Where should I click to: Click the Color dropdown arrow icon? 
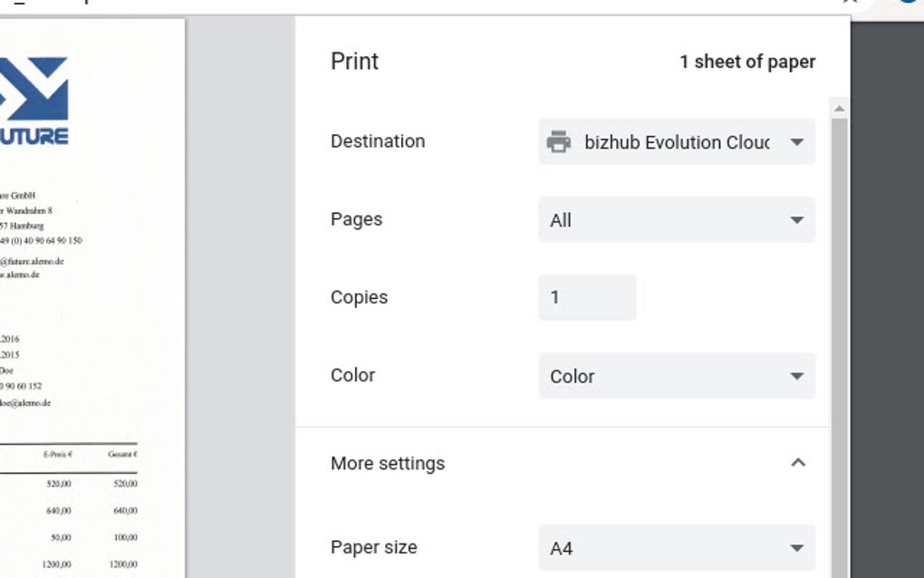pos(796,376)
